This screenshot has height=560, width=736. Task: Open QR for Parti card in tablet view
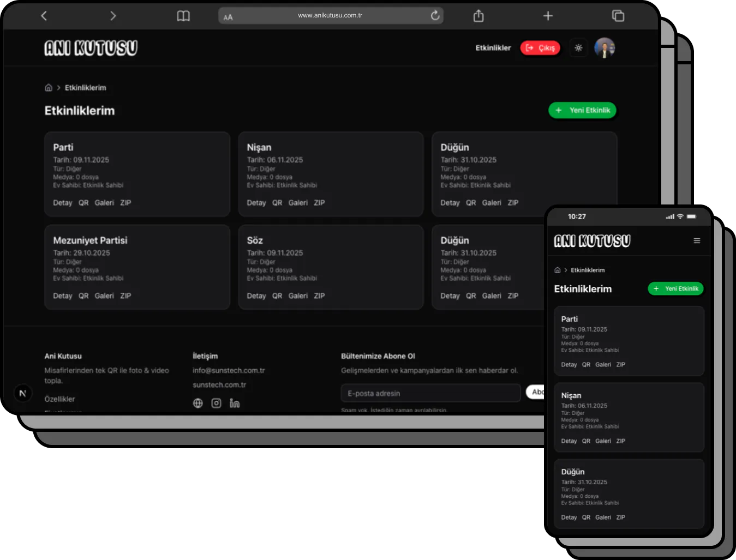click(x=83, y=203)
